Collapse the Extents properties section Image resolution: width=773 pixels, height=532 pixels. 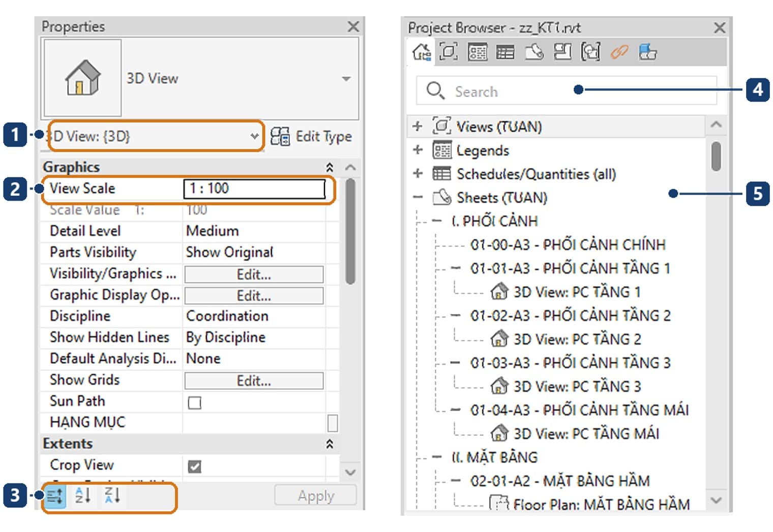(330, 444)
